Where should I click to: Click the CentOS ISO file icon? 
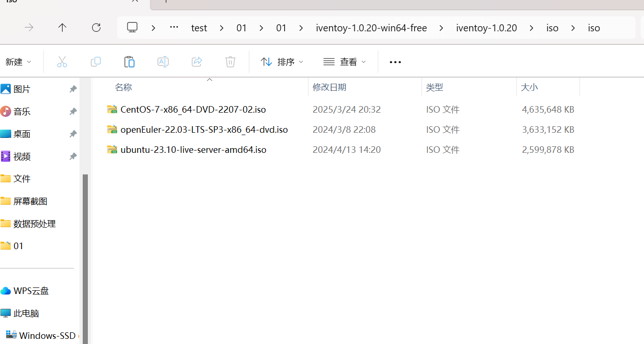(x=112, y=109)
